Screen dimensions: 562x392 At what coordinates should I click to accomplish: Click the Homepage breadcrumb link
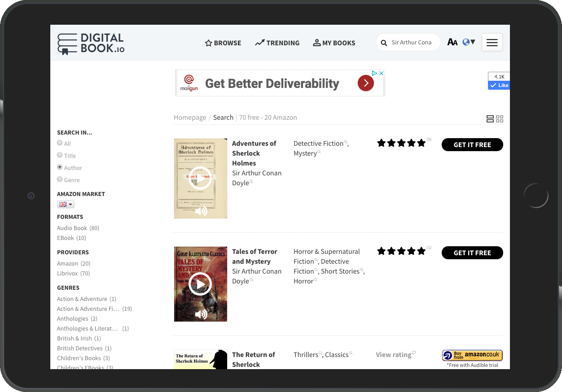point(190,117)
